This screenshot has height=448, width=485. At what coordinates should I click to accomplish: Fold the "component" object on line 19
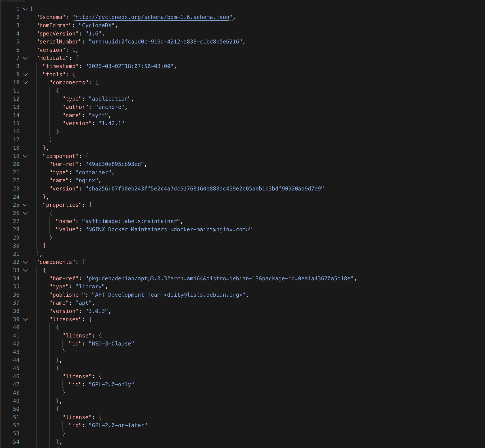pos(25,156)
